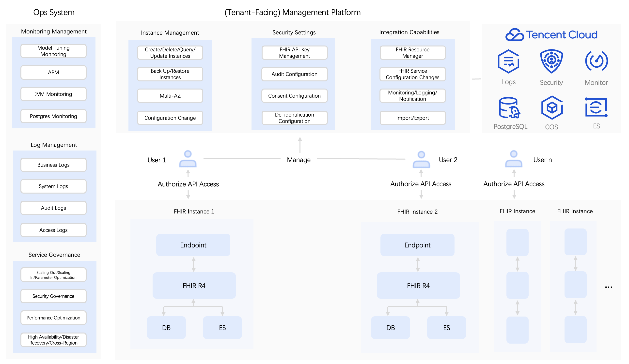This screenshot has height=364, width=629.
Task: Select Postgres Monitoring box
Action: (53, 116)
